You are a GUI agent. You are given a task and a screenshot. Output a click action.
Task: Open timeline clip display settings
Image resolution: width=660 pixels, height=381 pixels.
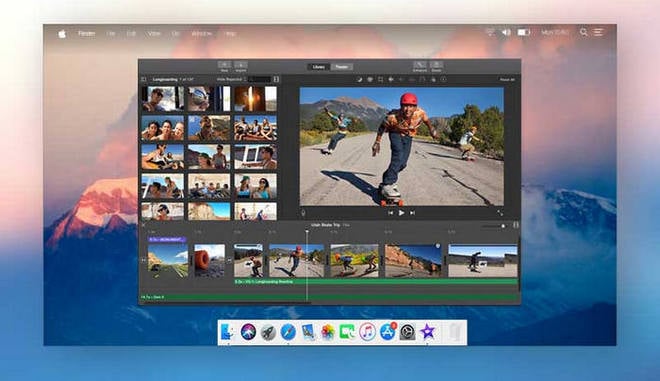(x=516, y=225)
